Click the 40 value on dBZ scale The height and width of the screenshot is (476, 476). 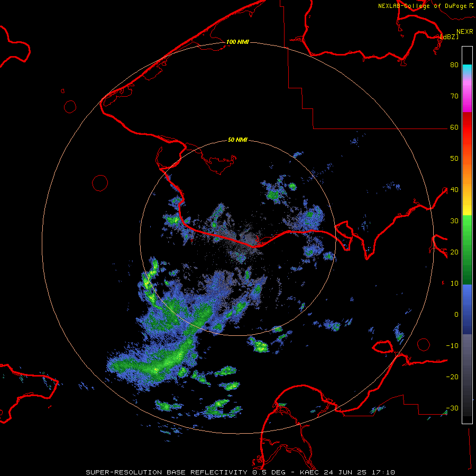point(454,190)
